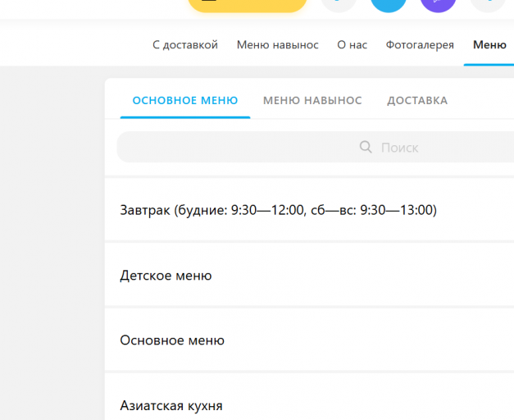The width and height of the screenshot is (514, 420).
Task: Click the 'Поиск' search field
Action: pyautogui.click(x=316, y=147)
